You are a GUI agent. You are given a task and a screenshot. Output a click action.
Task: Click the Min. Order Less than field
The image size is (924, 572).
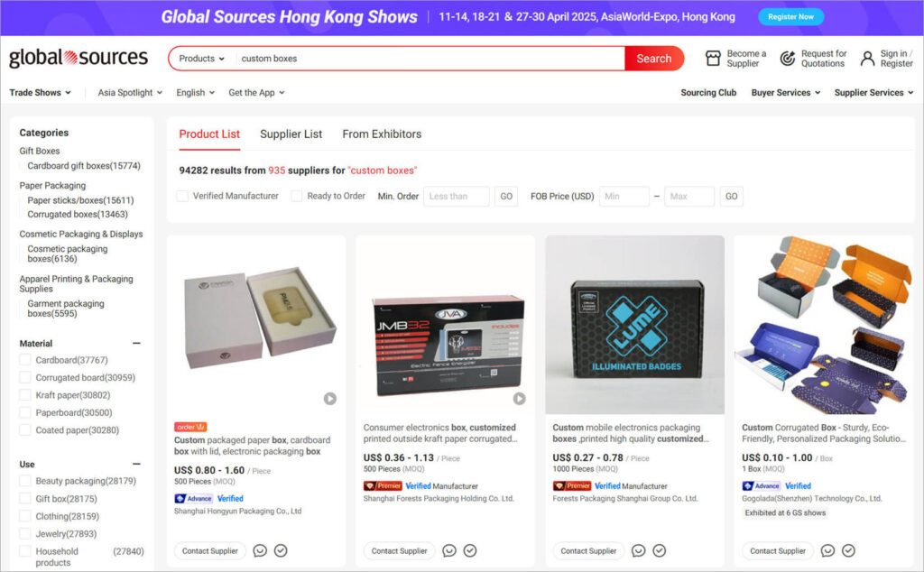point(456,196)
